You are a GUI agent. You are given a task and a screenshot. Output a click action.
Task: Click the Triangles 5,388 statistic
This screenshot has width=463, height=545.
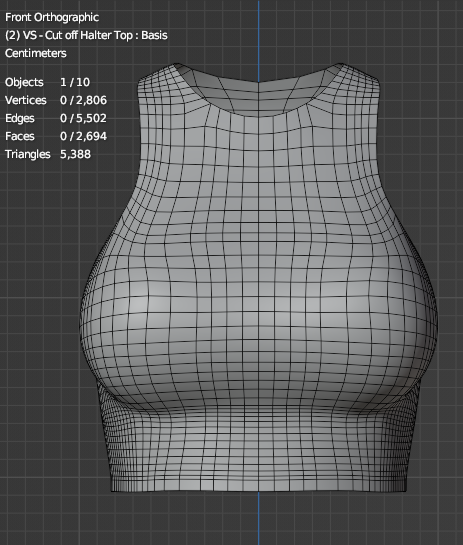[x=48, y=154]
